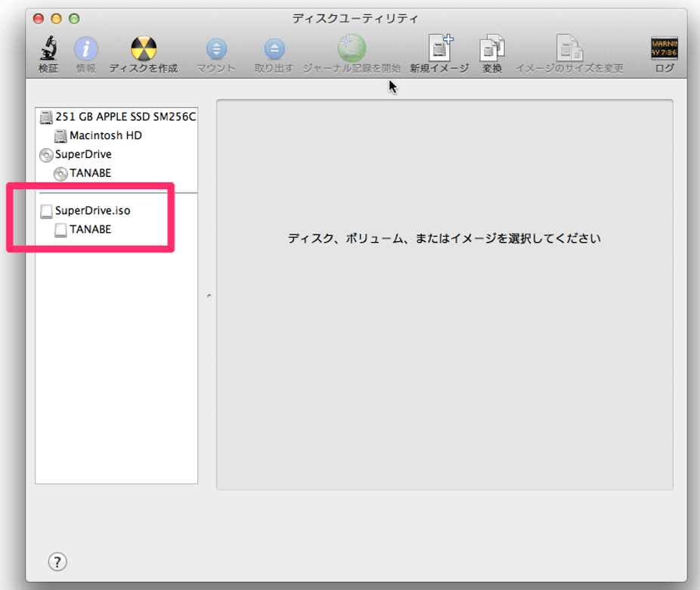Open the 情報 info toolbar icon
Screen dimensions: 700x590
click(85, 48)
